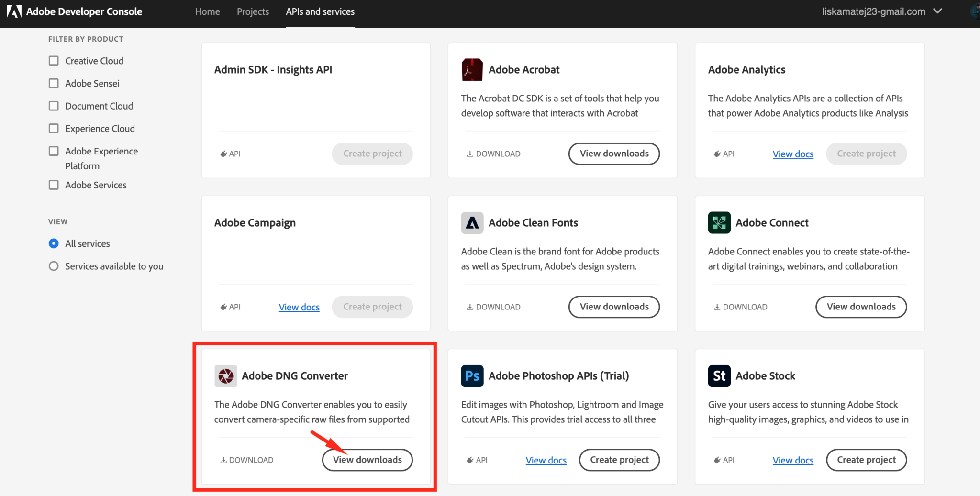Click Adobe Photoshop APIs (Trial) title

[558, 376]
